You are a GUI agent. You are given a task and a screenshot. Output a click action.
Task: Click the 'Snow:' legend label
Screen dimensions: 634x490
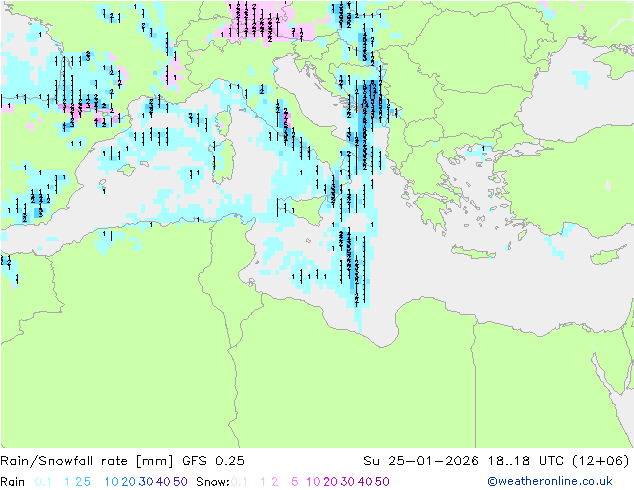213,482
